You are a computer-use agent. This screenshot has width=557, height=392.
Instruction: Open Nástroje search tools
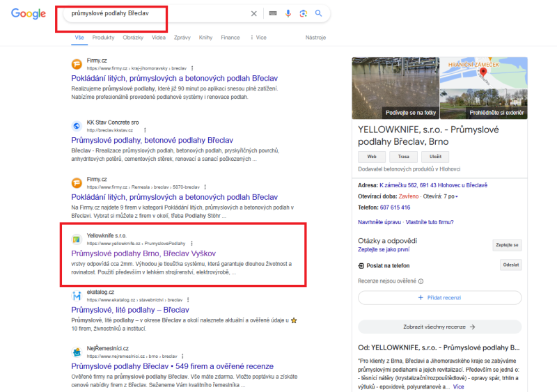click(x=315, y=38)
